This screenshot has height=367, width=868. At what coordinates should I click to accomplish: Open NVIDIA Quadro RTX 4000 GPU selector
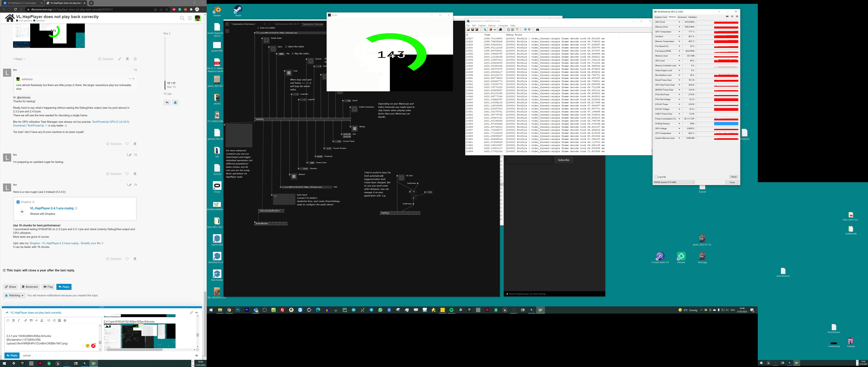click(674, 182)
